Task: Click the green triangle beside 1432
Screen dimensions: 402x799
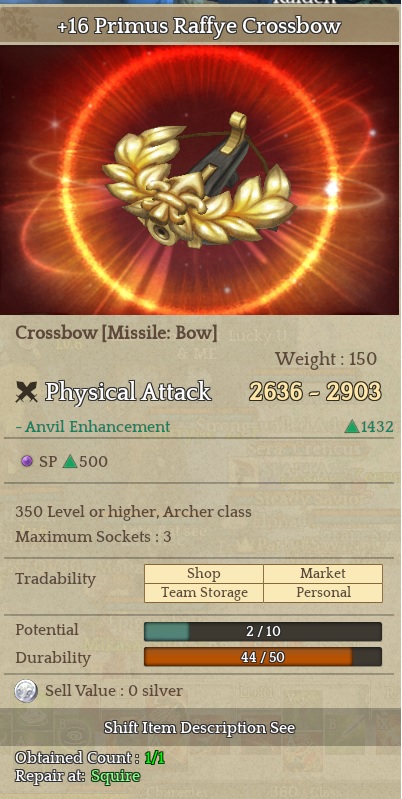Action: pyautogui.click(x=352, y=427)
